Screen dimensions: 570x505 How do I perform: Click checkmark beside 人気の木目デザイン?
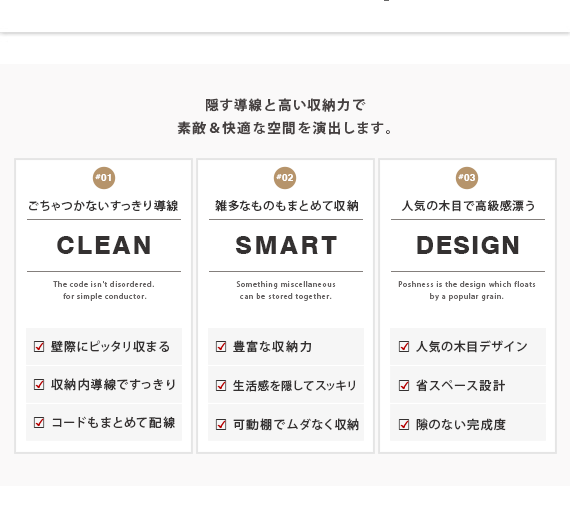[x=404, y=346]
